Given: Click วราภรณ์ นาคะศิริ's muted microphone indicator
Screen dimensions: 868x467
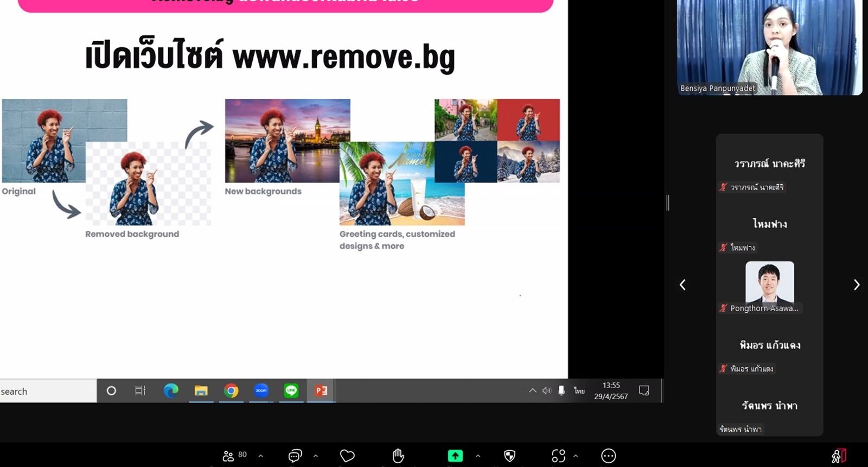Looking at the screenshot, I should click(x=723, y=187).
